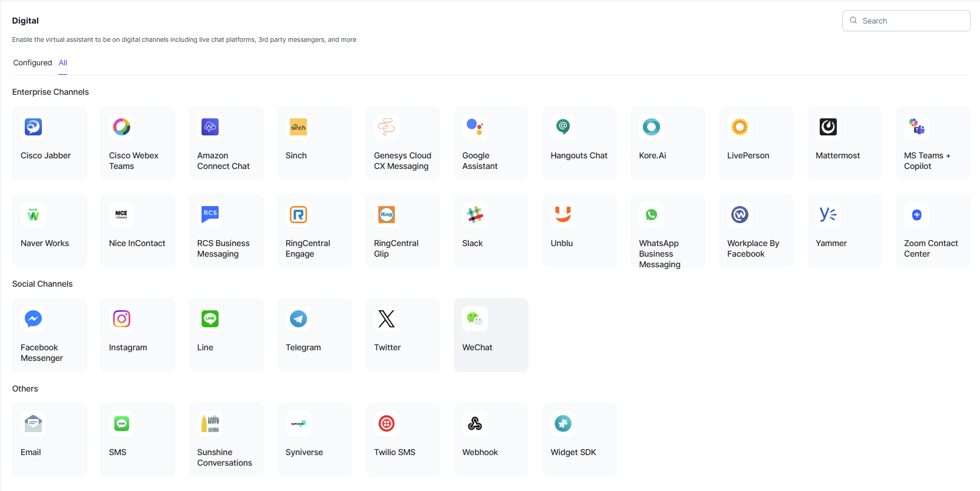The image size is (980, 491).
Task: Open the WhatsApp Business Messaging icon
Action: coord(651,215)
